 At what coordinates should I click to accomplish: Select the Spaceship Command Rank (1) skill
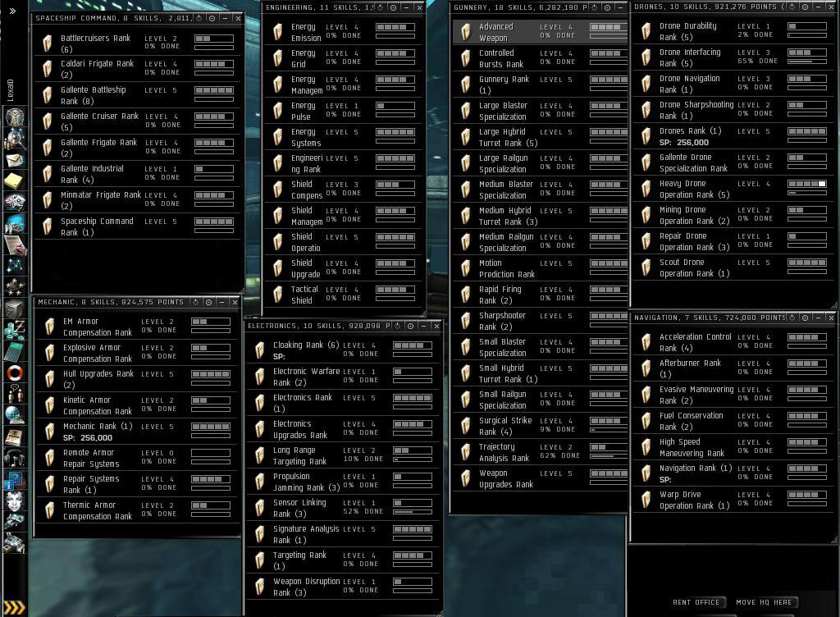(x=137, y=226)
